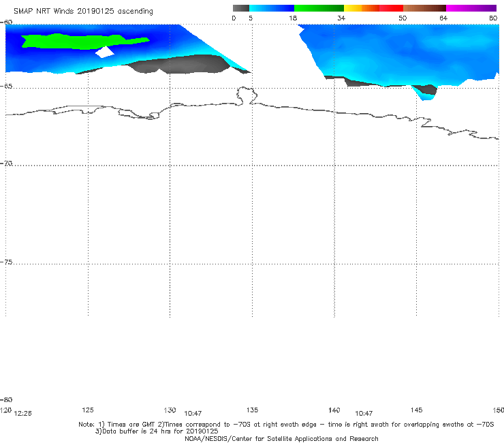Click the small white data gap below green patch

[105, 52]
